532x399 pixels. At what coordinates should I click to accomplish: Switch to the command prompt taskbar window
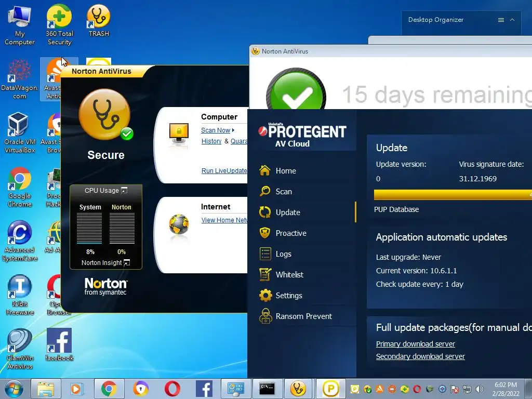[x=267, y=389]
